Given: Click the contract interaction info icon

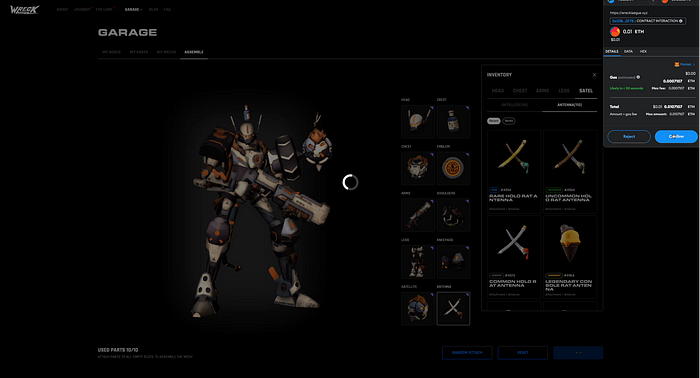Looking at the screenshot, I should 681,21.
